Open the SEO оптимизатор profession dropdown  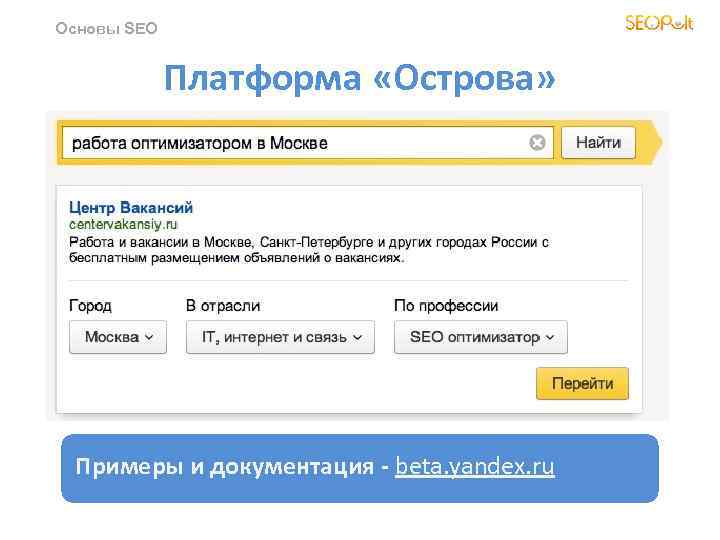pyautogui.click(x=481, y=337)
